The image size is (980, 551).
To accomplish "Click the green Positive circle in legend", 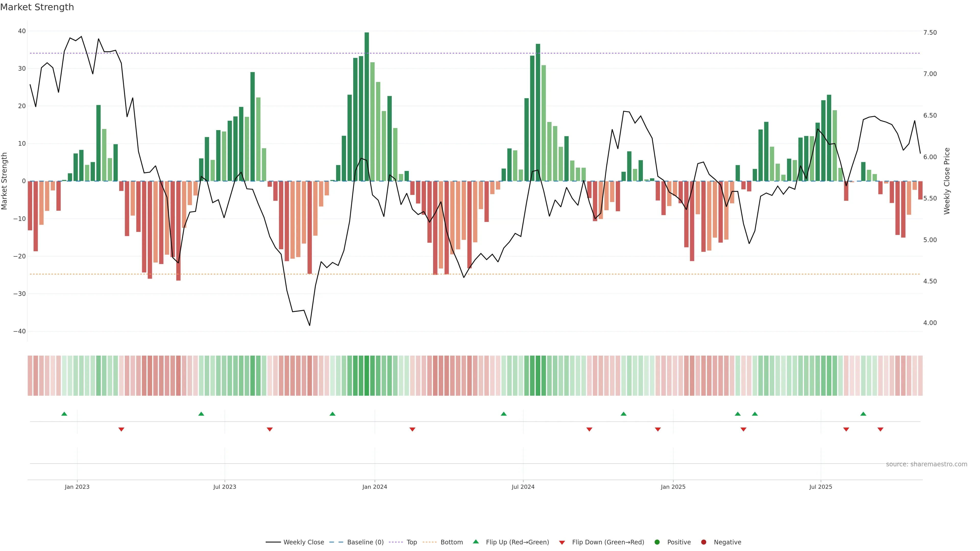I will (657, 542).
